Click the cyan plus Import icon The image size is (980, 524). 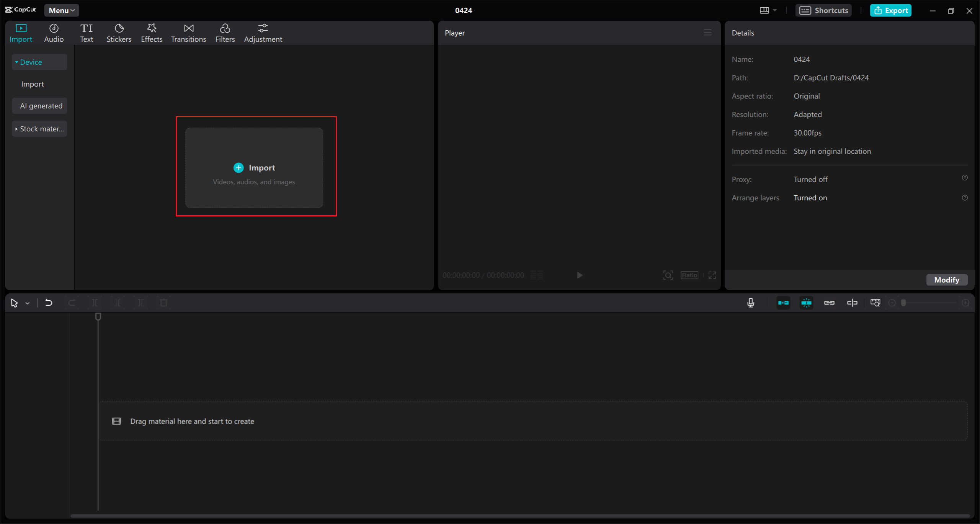238,168
